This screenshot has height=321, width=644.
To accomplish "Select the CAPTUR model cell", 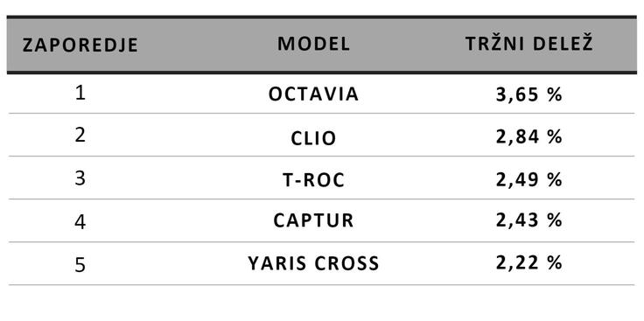I will pos(314,220).
